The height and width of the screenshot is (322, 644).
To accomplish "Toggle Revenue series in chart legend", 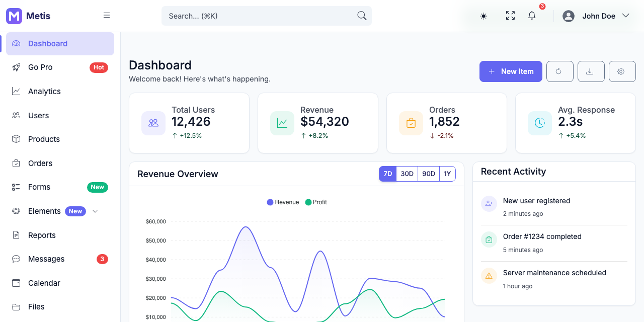I will 283,202.
